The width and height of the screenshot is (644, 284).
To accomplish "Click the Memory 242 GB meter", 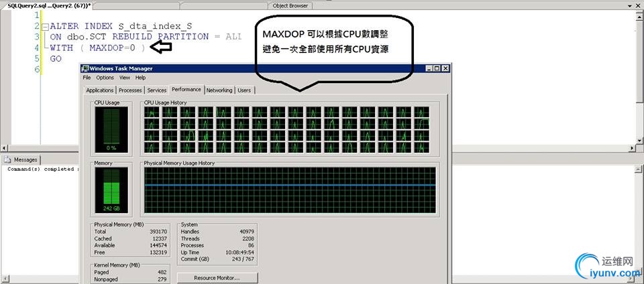I will tap(111, 190).
